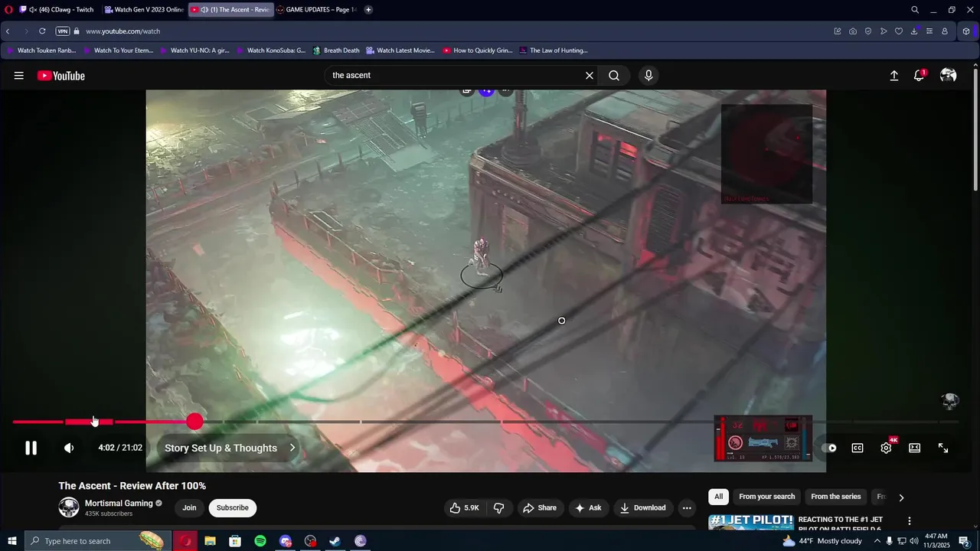Open browser downloads icon
The width and height of the screenshot is (980, 551).
(x=914, y=31)
